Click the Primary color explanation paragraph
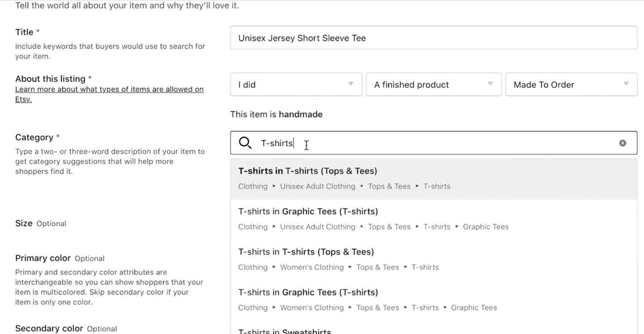This screenshot has width=644, height=334. click(109, 287)
